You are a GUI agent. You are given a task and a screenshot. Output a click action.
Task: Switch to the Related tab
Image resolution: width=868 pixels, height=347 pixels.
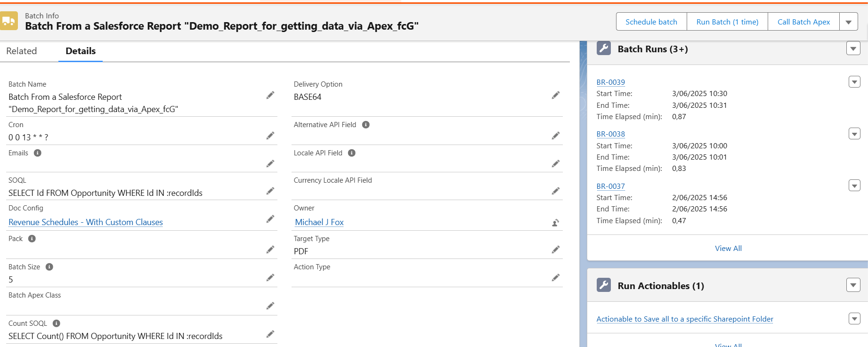click(22, 51)
